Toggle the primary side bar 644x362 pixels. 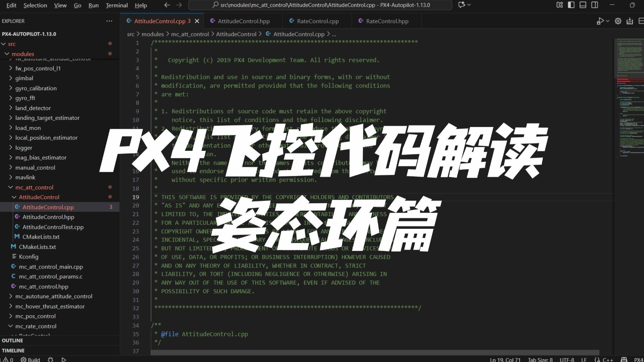571,5
